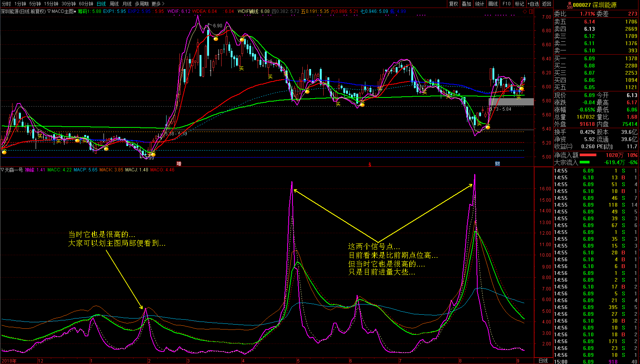The height and width of the screenshot is (364, 640).
Task: Click the yellow signal dot near the 6.90 high
Action: (216, 39)
